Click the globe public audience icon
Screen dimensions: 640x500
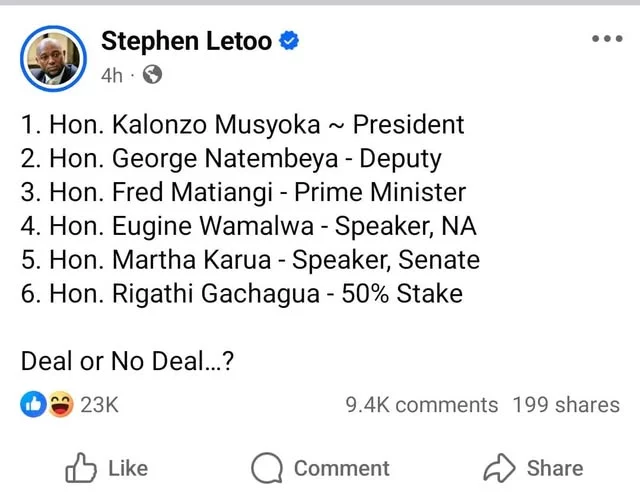coord(152,75)
